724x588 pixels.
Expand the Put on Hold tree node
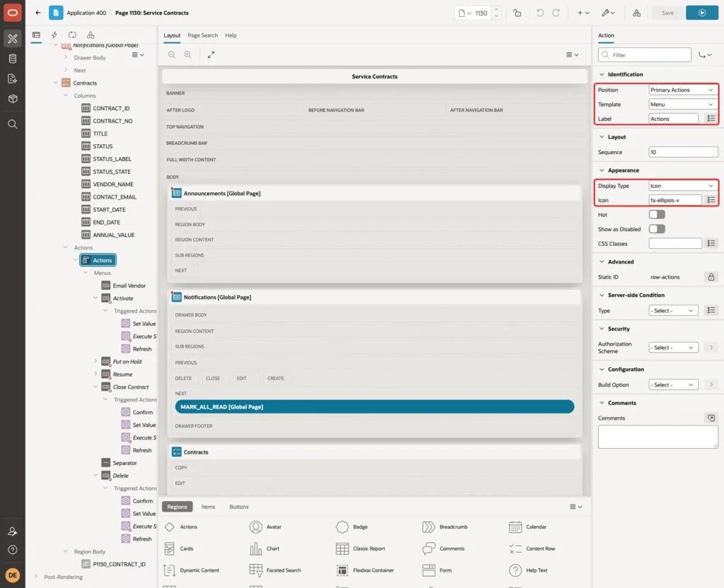click(95, 361)
